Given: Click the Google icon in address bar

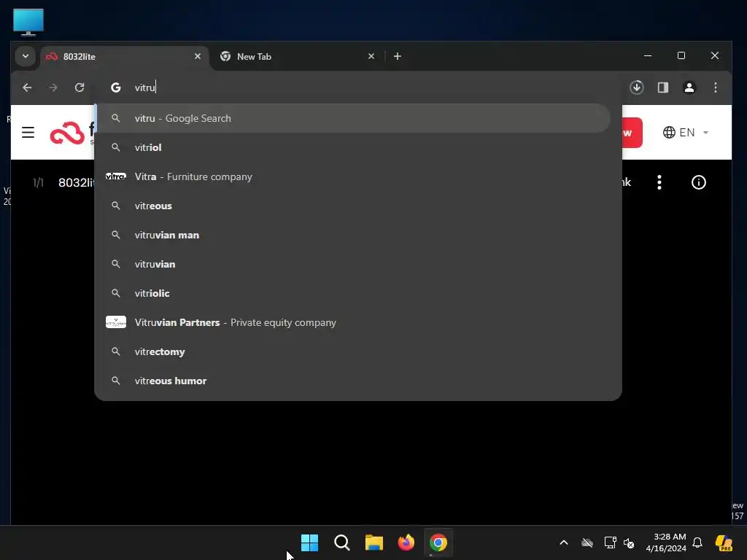Looking at the screenshot, I should 116,87.
